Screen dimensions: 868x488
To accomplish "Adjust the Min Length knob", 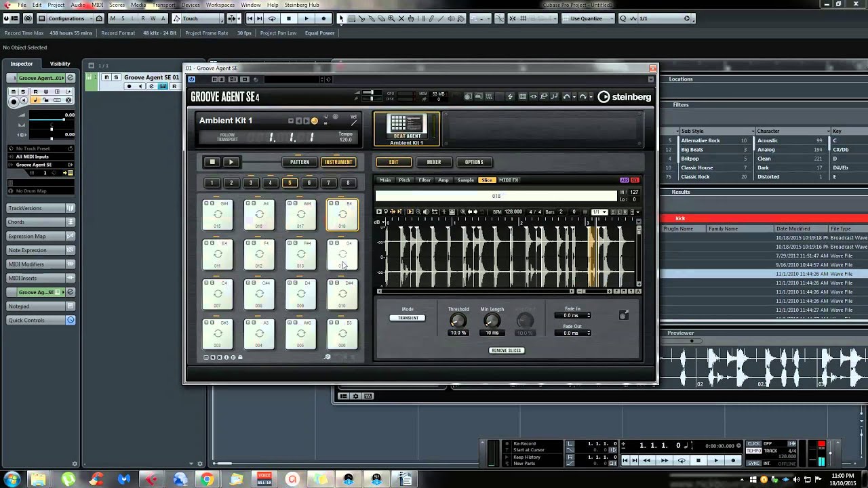I will (492, 321).
